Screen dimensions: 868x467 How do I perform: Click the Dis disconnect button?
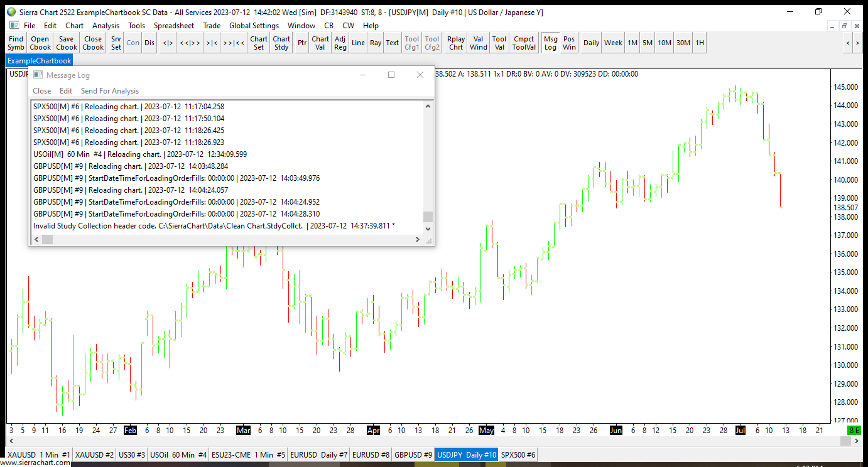[149, 43]
